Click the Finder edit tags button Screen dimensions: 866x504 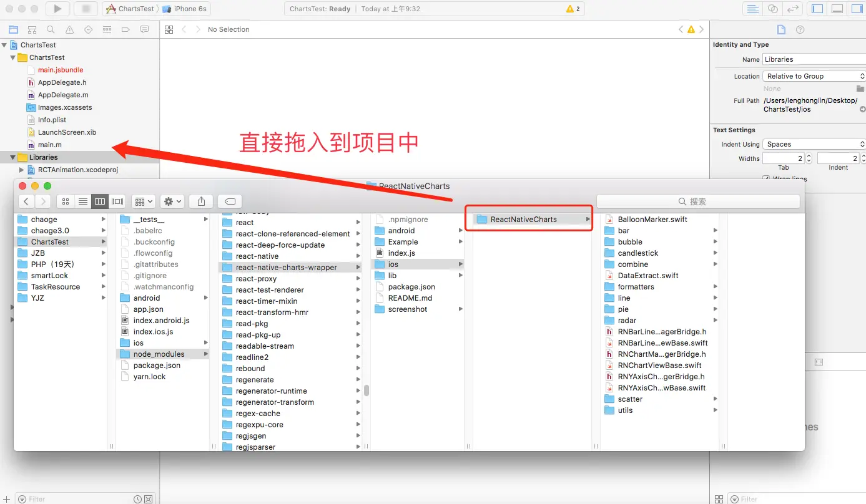pos(230,201)
